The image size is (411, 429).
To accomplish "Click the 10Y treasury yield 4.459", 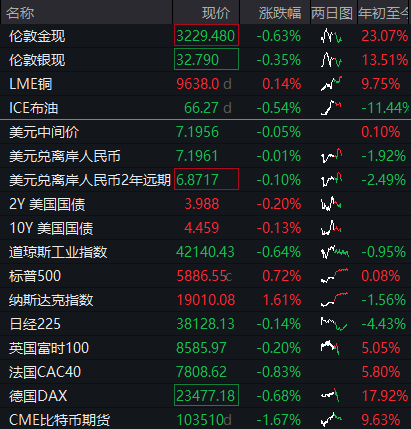I will click(202, 228).
